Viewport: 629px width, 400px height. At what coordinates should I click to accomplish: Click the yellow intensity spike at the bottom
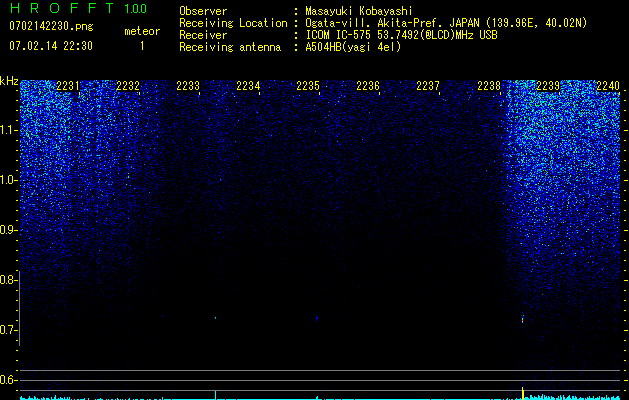523,393
